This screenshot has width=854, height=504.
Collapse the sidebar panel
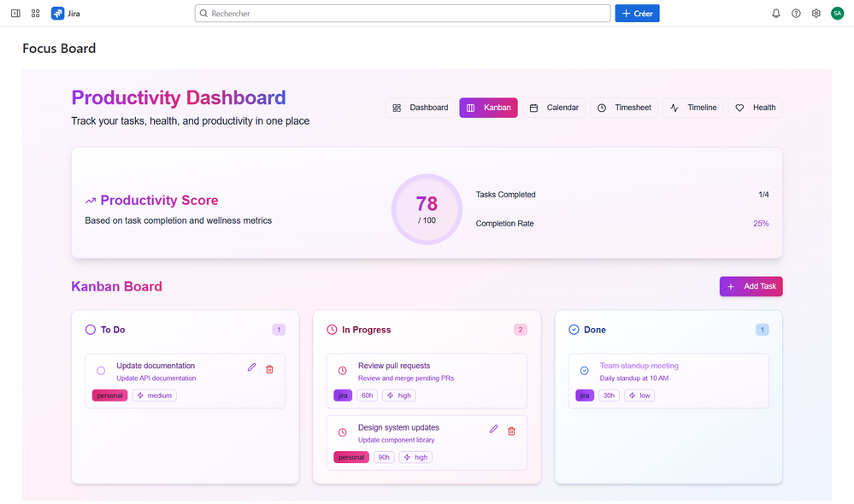(x=15, y=13)
